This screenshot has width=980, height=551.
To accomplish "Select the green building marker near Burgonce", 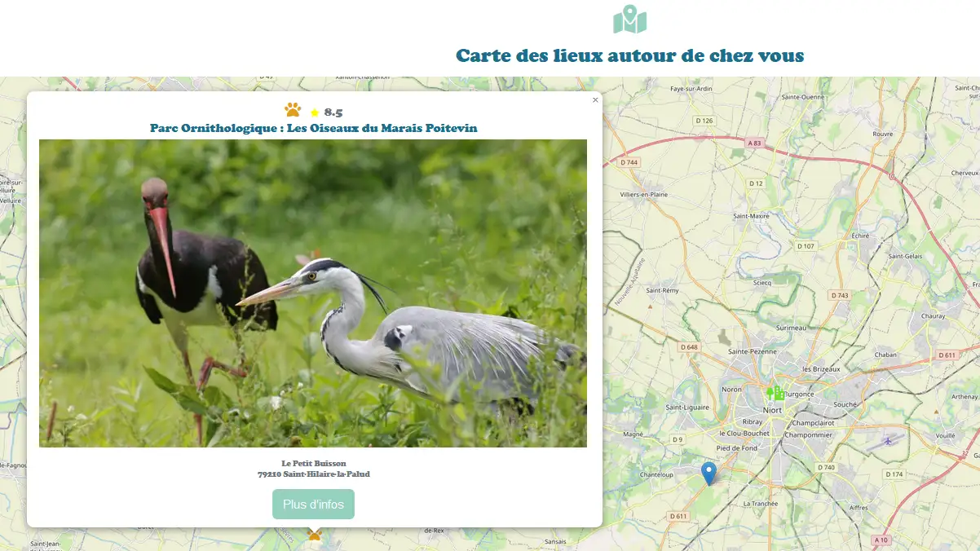I will tap(779, 394).
